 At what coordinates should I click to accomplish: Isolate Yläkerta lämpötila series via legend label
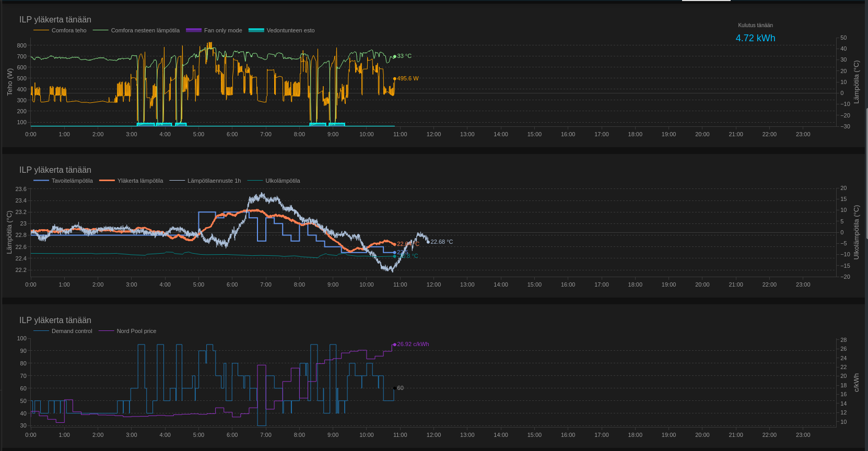(140, 181)
